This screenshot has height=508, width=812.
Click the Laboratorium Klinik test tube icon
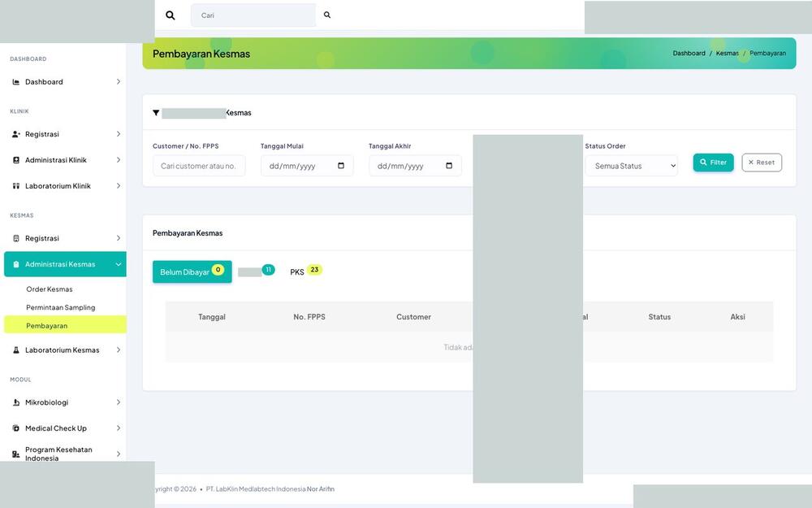point(16,186)
